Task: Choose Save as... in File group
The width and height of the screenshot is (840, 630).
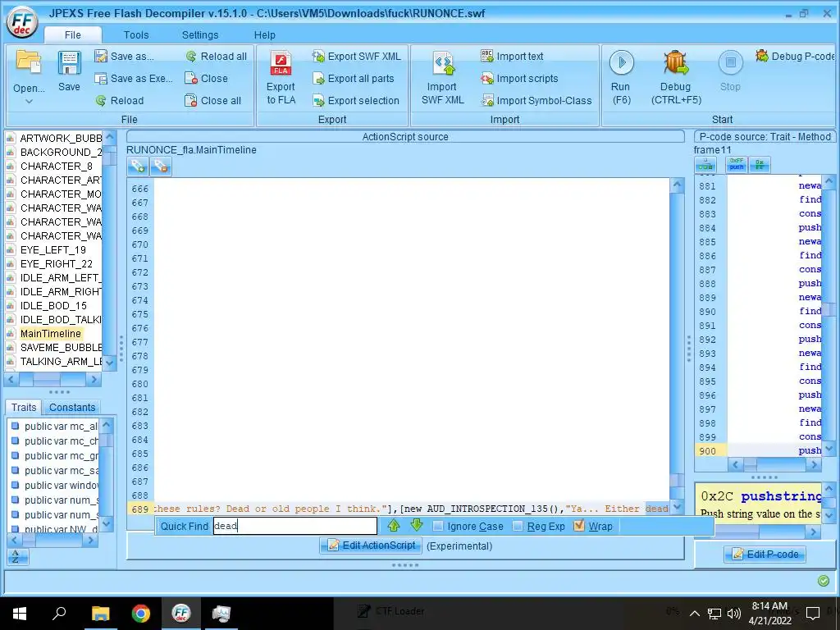Action: [124, 57]
